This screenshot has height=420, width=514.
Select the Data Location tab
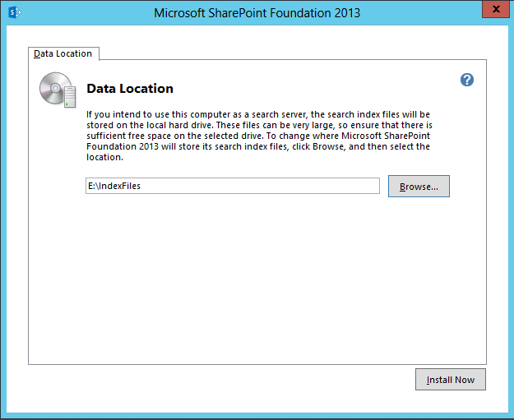63,53
